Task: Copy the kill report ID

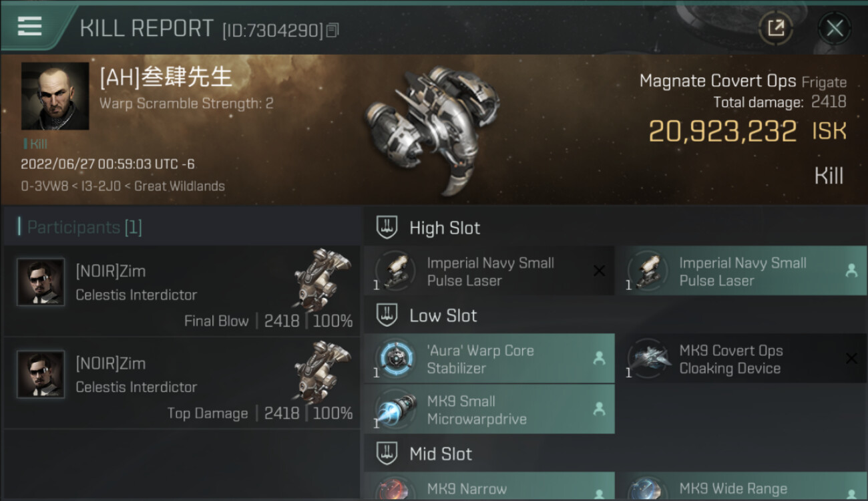Action: [x=333, y=30]
